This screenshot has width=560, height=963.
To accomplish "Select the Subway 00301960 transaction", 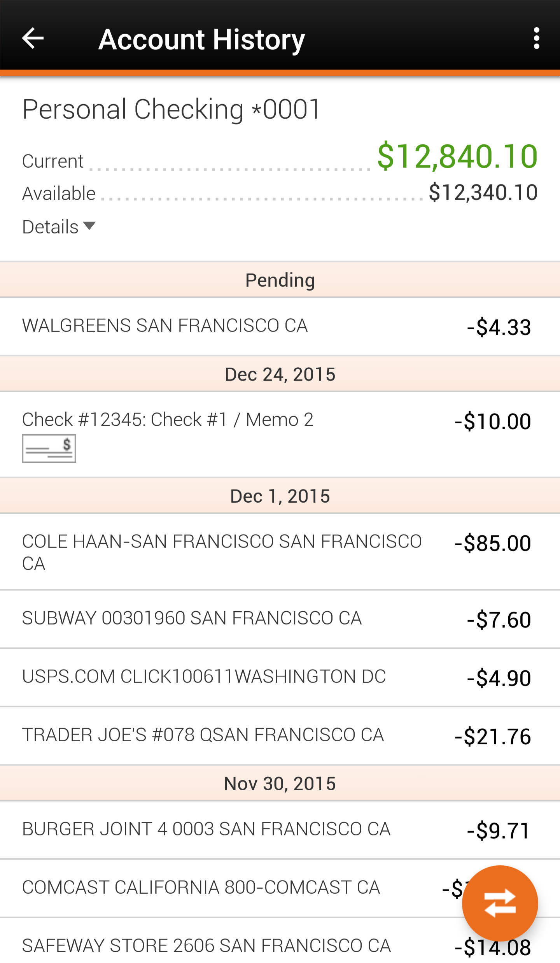I will point(280,619).
